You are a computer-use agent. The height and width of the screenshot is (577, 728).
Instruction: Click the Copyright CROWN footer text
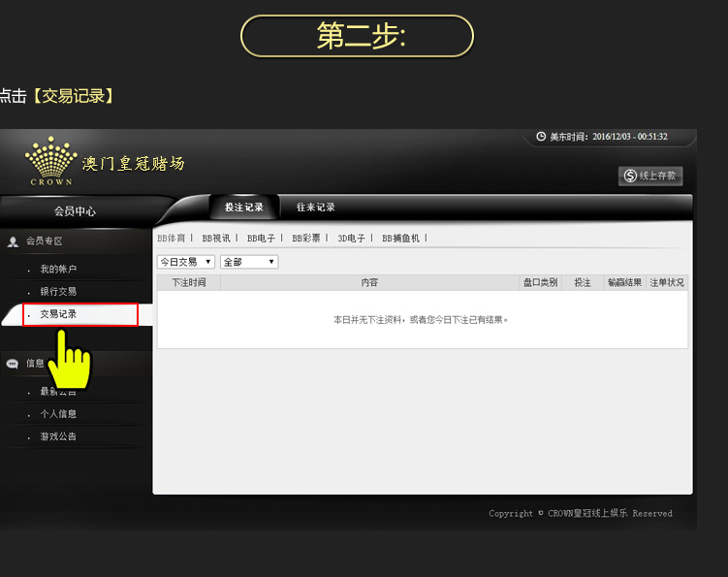581,513
